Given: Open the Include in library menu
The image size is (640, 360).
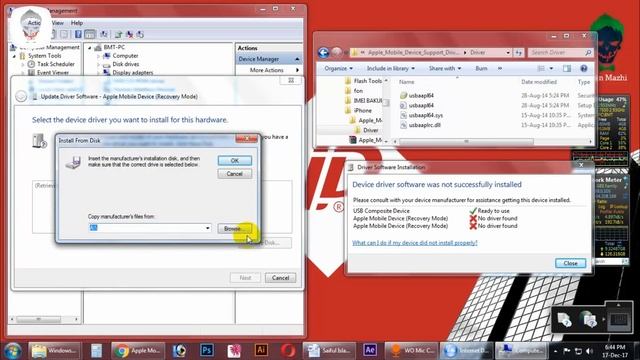Looking at the screenshot, I should tap(391, 69).
